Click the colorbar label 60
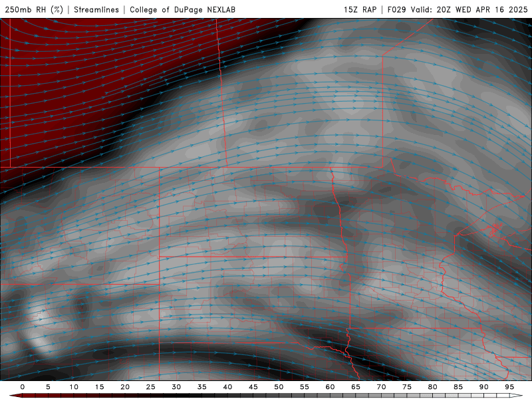The height and width of the screenshot is (399, 532). tap(330, 387)
